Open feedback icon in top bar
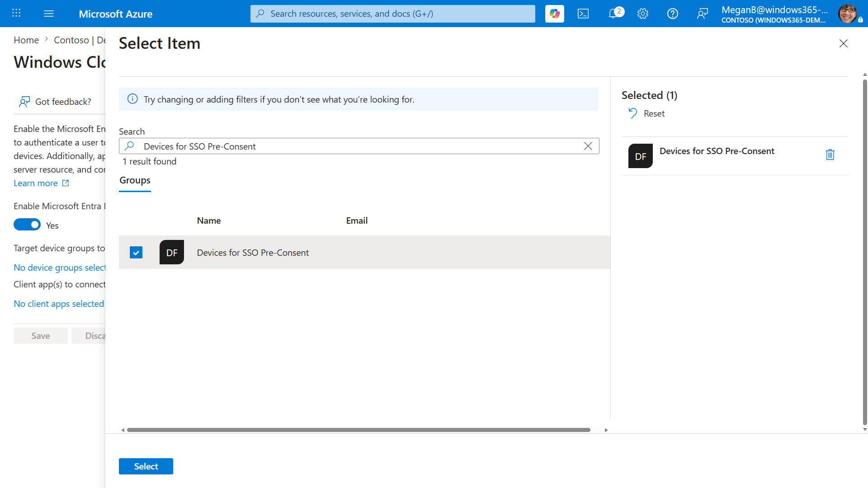The width and height of the screenshot is (868, 488). 703,14
